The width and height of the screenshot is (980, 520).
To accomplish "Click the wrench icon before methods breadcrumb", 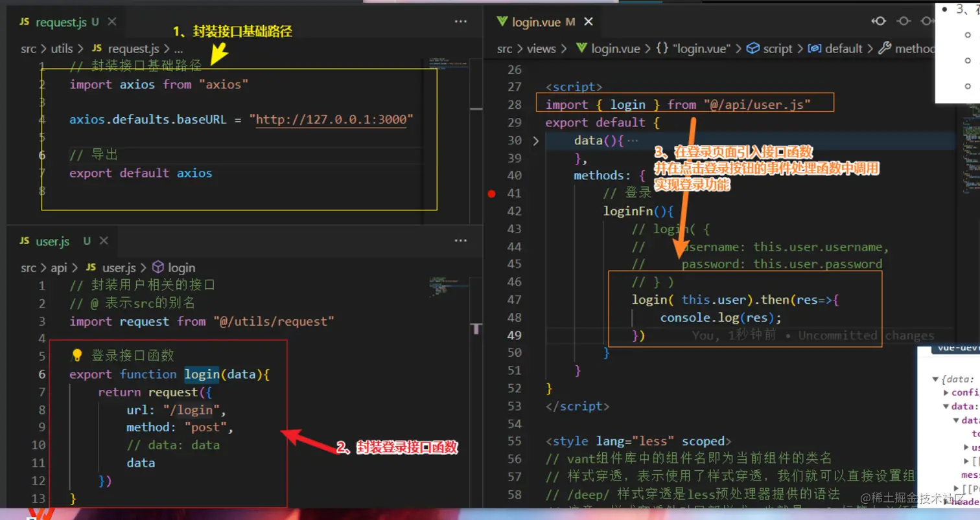I will tap(885, 49).
